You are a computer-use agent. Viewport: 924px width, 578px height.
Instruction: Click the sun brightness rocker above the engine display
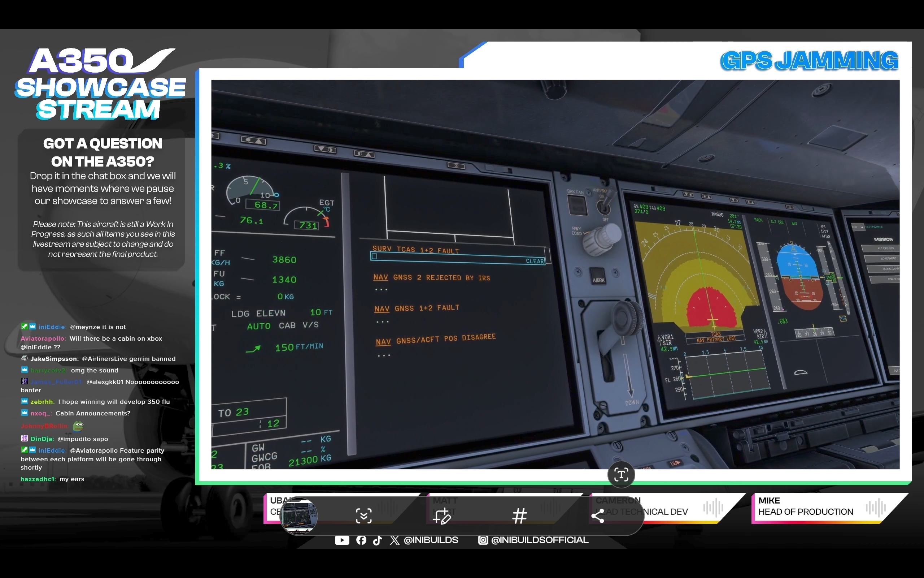pos(253,140)
